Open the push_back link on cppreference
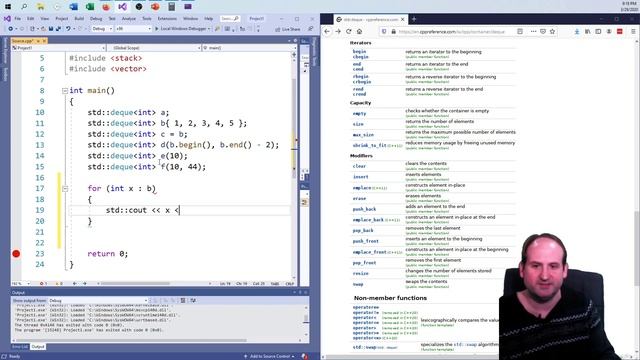Screen dimensions: 640x360 coord(364,209)
